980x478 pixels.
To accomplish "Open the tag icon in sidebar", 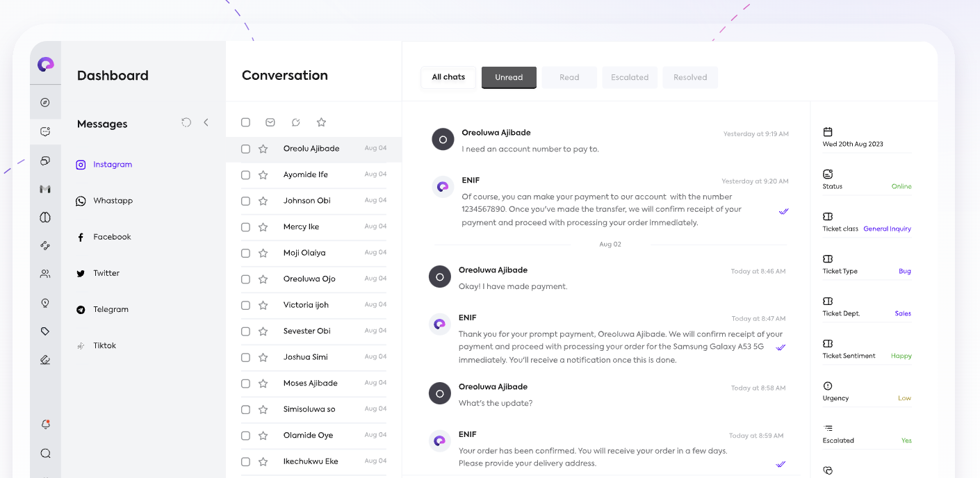I will pyautogui.click(x=45, y=331).
